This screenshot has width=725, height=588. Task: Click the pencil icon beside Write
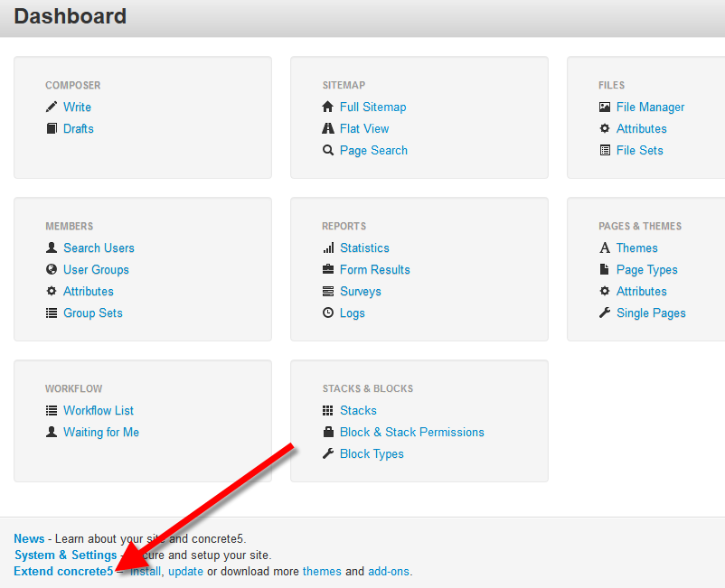click(x=52, y=107)
